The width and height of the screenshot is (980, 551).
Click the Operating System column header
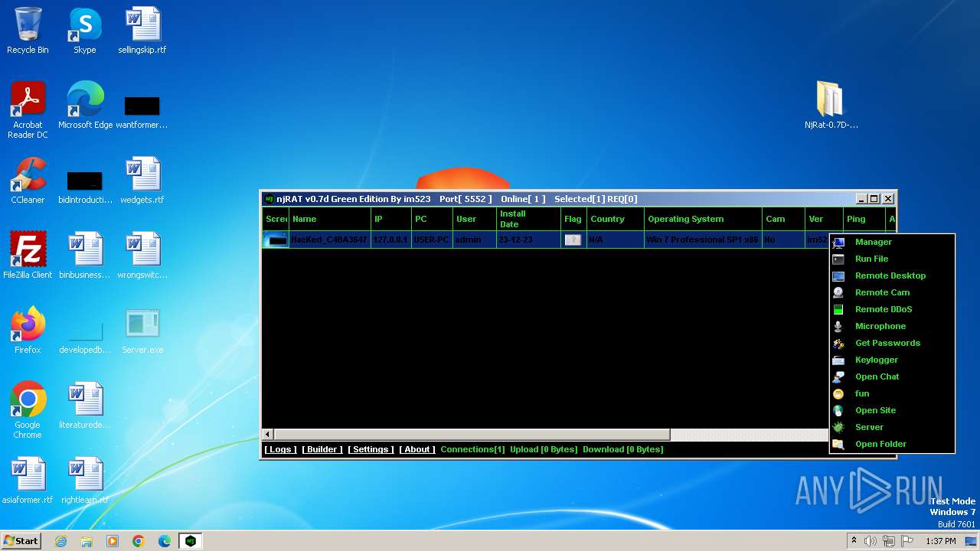point(703,219)
